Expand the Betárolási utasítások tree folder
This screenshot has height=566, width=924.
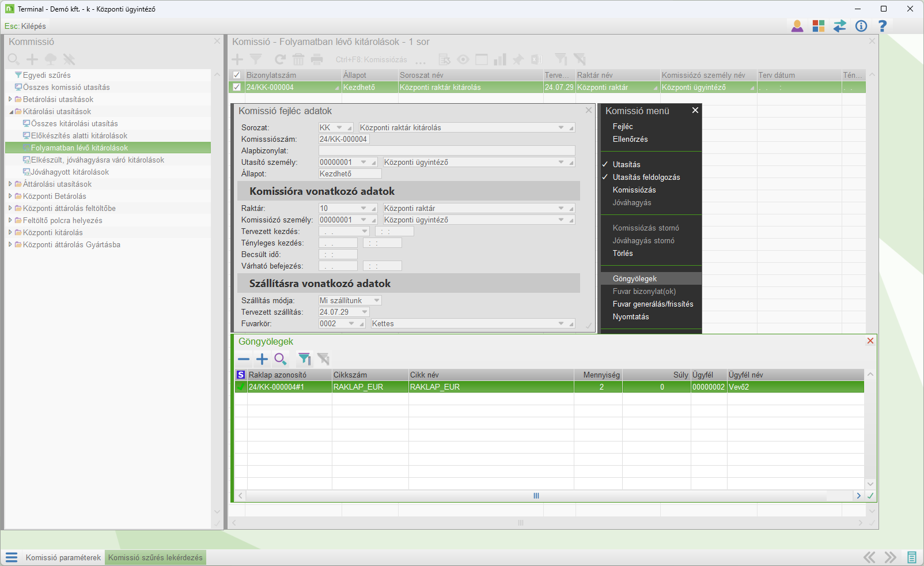point(10,99)
